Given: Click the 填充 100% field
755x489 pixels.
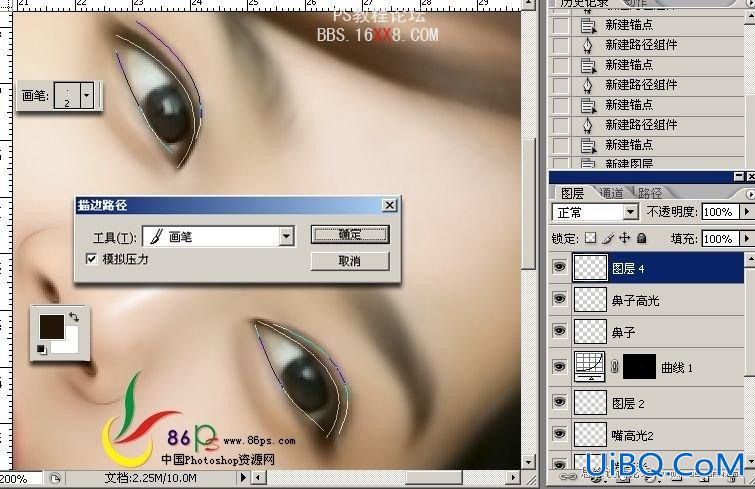Looking at the screenshot, I should [720, 239].
